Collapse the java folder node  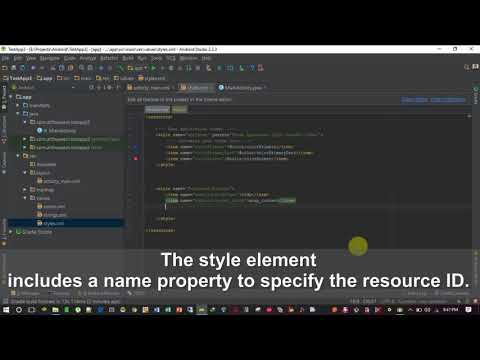[x=18, y=114]
